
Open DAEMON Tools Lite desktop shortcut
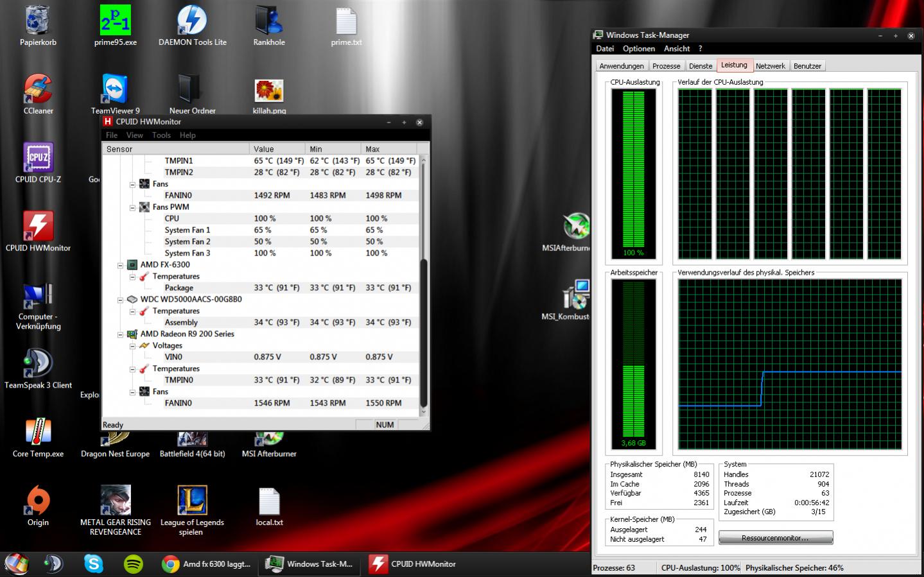[192, 26]
